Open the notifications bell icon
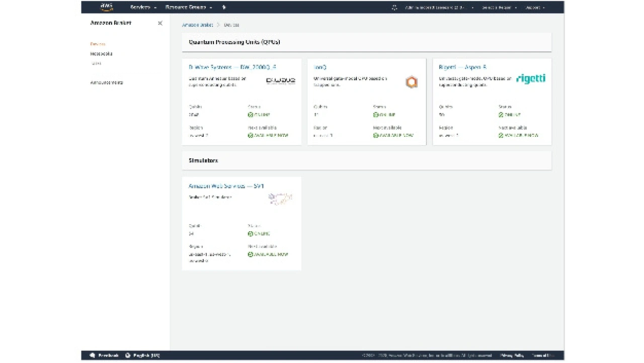 pos(394,8)
